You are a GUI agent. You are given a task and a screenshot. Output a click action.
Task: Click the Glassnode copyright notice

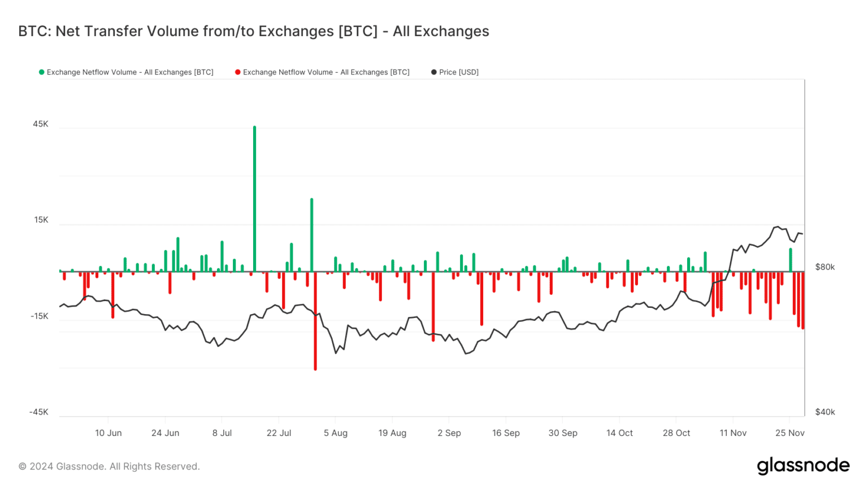coord(109,467)
